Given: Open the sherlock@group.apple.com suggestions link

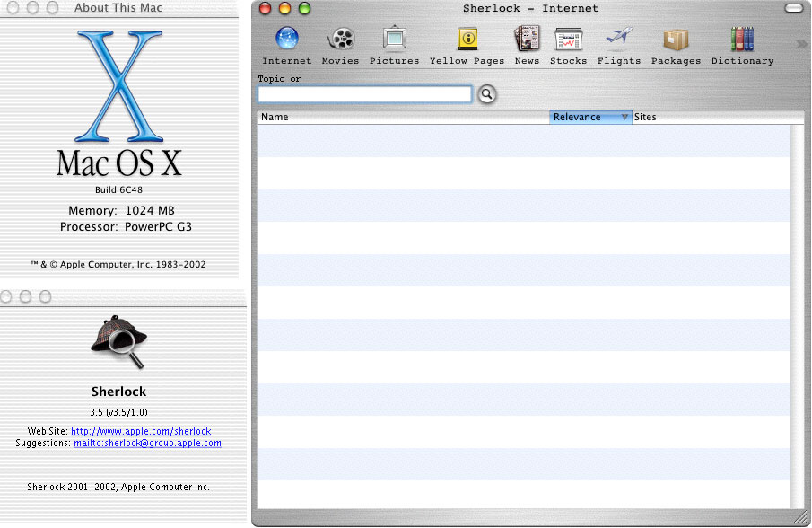Looking at the screenshot, I should click(147, 443).
